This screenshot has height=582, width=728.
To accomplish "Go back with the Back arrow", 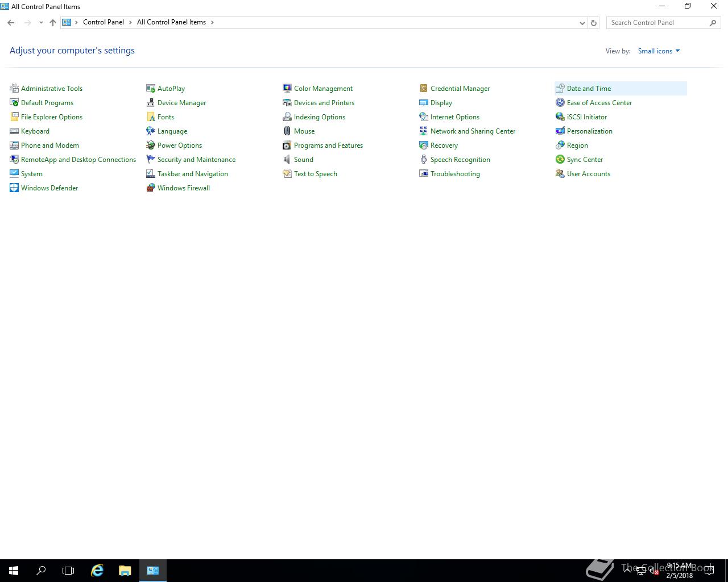I will click(11, 22).
